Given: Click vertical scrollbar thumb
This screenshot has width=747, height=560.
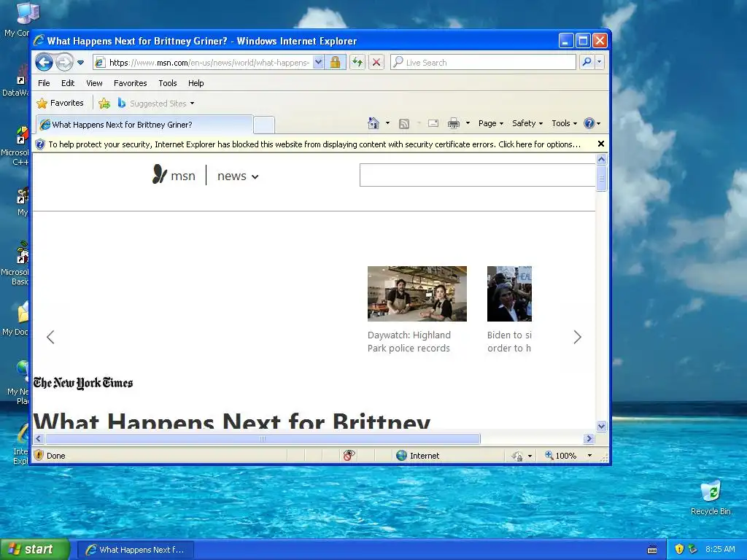Looking at the screenshot, I should click(x=601, y=178).
